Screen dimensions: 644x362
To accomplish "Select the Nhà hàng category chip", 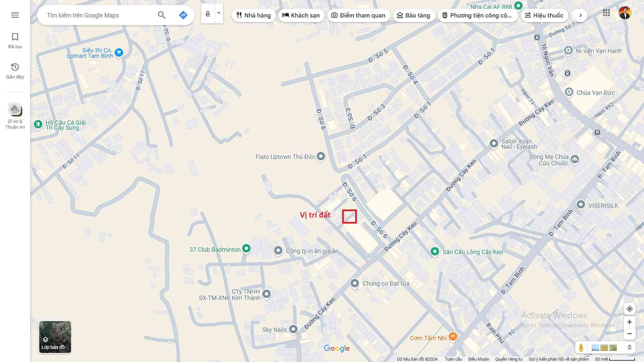I will (x=254, y=15).
